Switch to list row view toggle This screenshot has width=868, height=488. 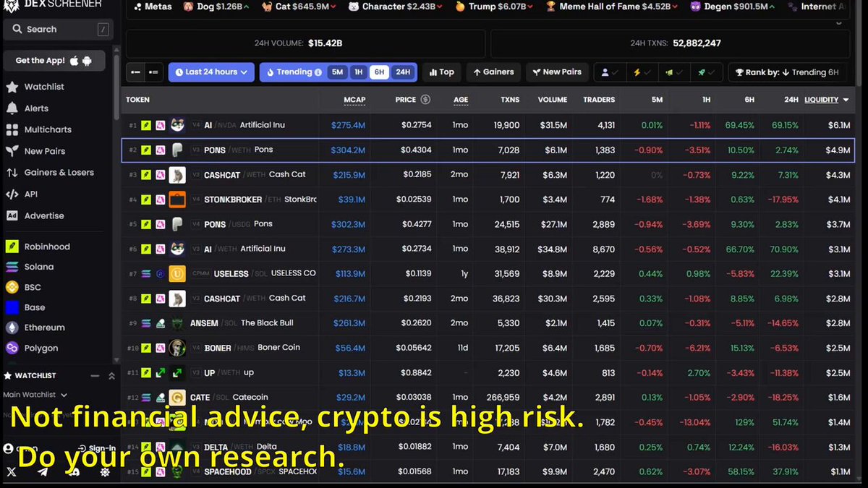click(153, 72)
